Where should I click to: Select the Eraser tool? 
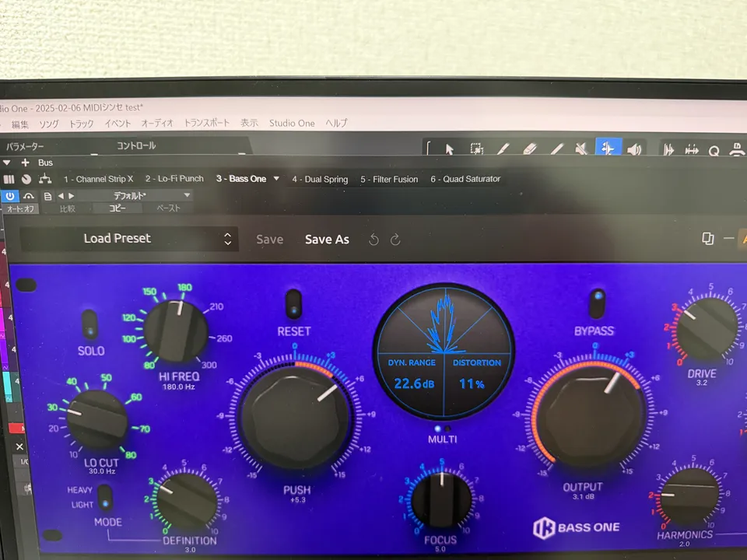529,149
